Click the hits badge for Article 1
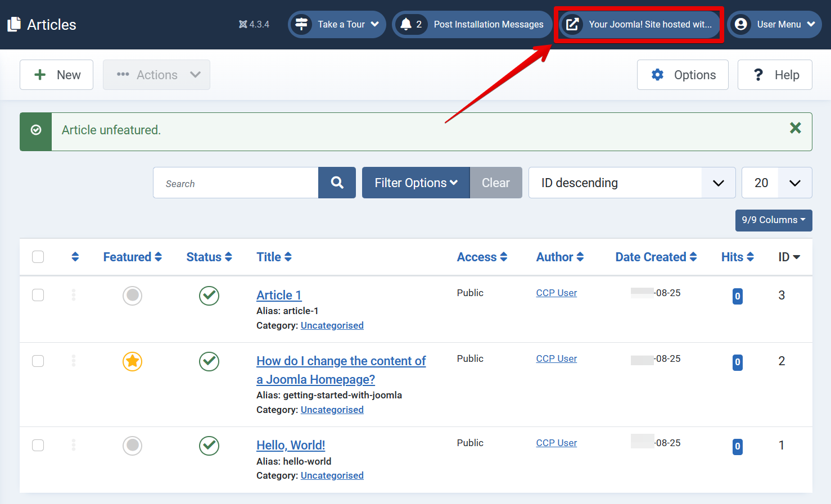831x504 pixels. click(x=737, y=296)
